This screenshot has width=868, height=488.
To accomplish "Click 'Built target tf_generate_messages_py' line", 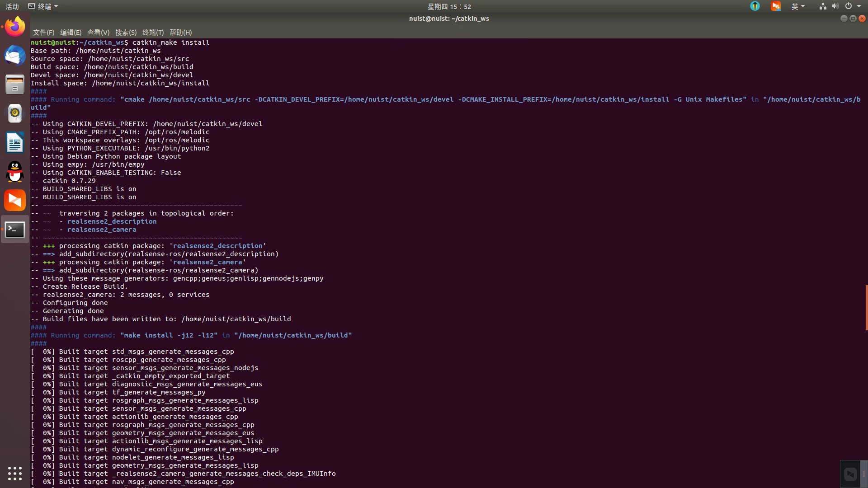I will click(118, 392).
